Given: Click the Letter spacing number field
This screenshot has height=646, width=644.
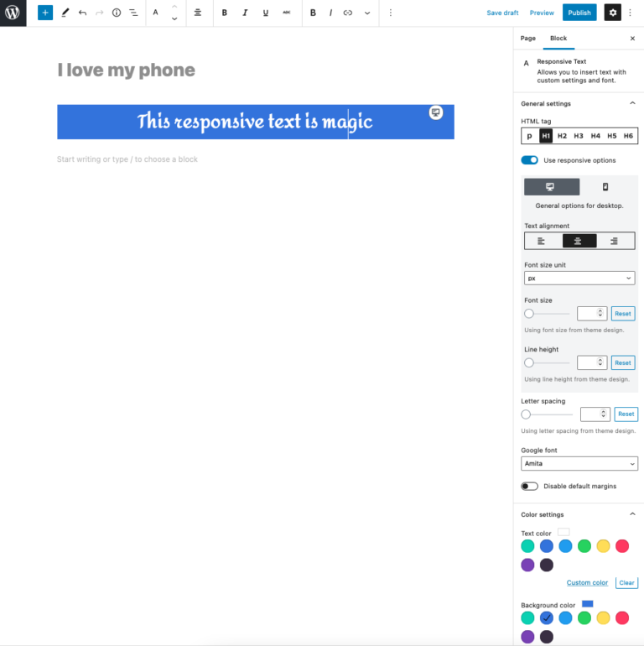Looking at the screenshot, I should (x=592, y=414).
